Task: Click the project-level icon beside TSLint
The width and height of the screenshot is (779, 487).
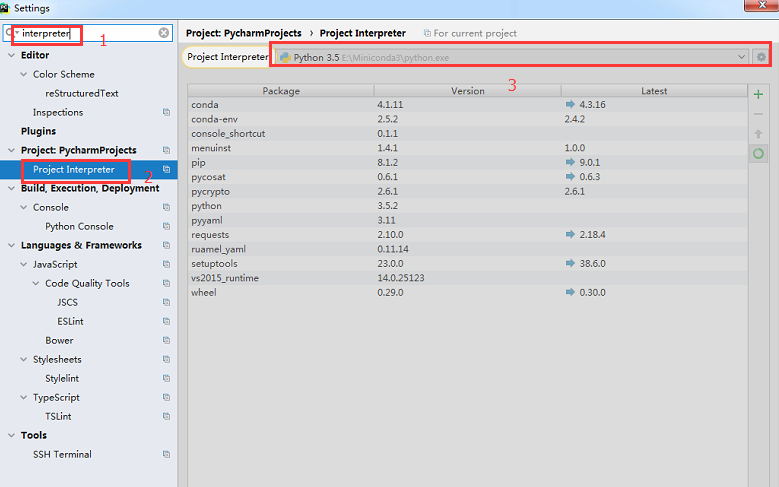Action: point(166,416)
